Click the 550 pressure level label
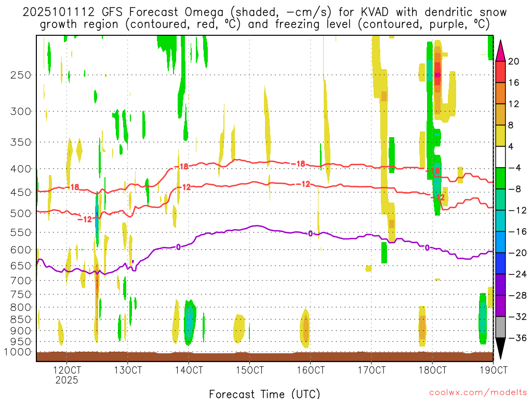Viewport: 532px width, 399px height. (21, 232)
